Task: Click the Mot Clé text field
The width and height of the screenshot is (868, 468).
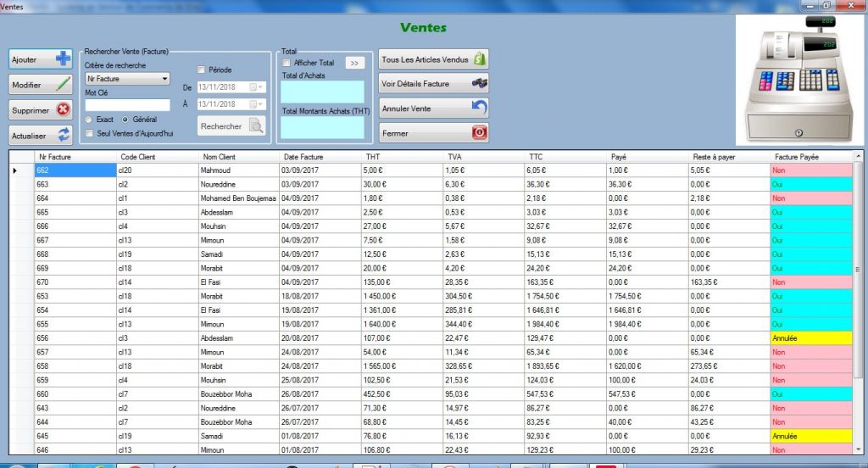Action: coord(127,105)
